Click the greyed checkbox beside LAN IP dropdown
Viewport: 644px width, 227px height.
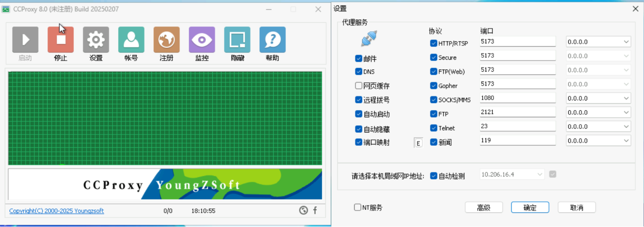click(x=553, y=174)
